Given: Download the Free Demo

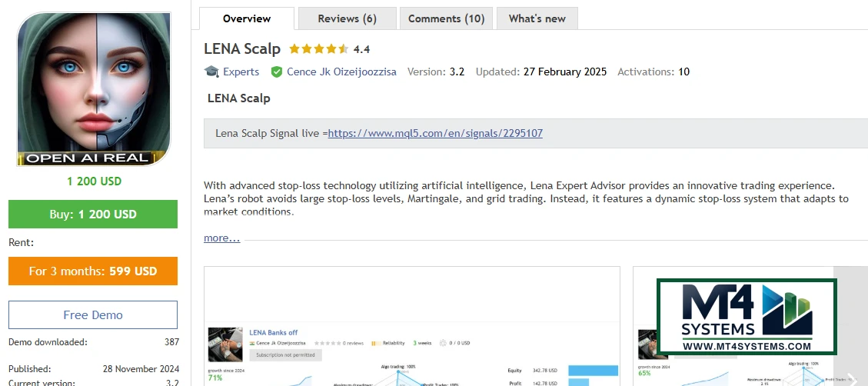Looking at the screenshot, I should pos(93,314).
